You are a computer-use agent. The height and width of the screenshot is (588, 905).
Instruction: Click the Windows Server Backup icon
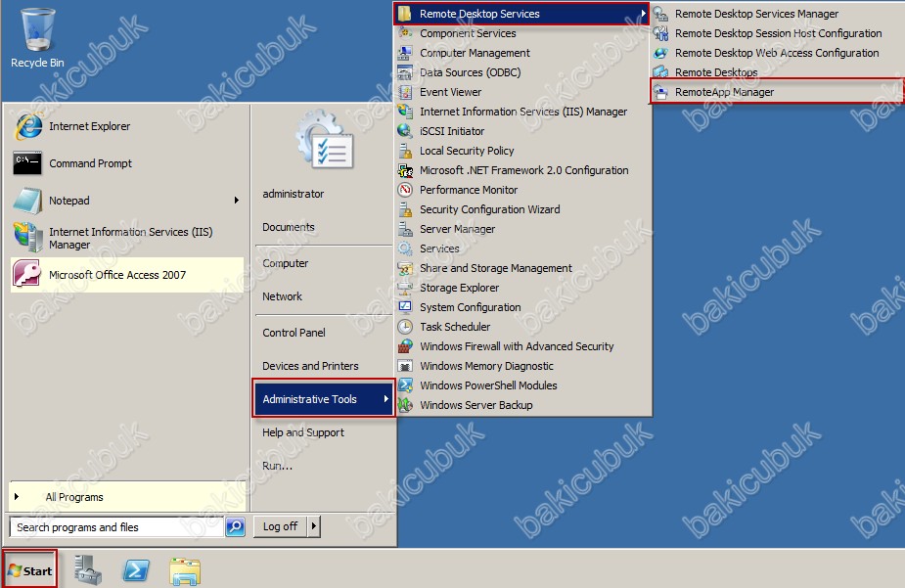405,405
